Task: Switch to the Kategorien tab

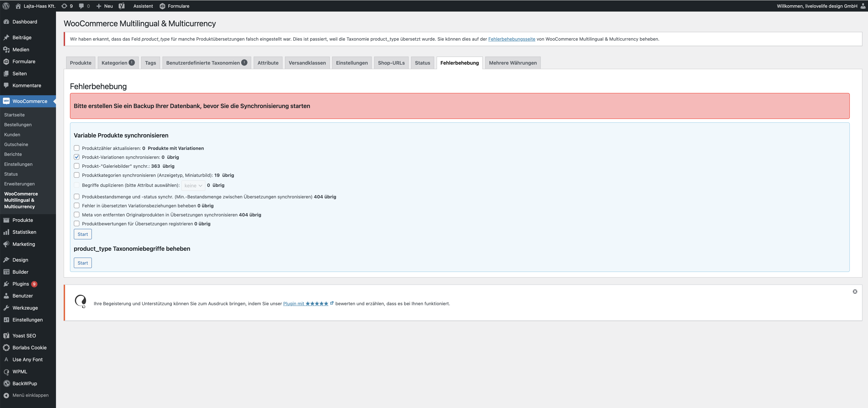Action: tap(118, 63)
